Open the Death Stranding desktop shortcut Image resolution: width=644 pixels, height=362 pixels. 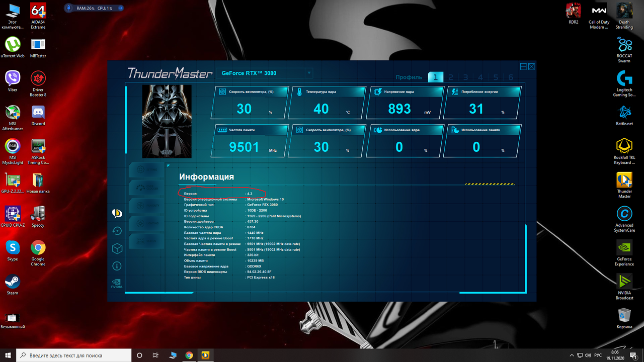(x=624, y=16)
